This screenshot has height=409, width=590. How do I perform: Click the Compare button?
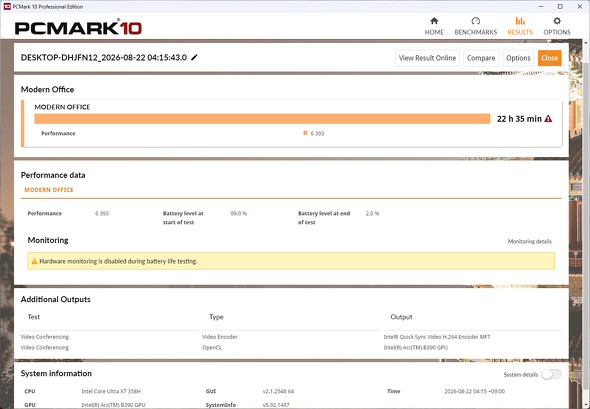pos(481,58)
